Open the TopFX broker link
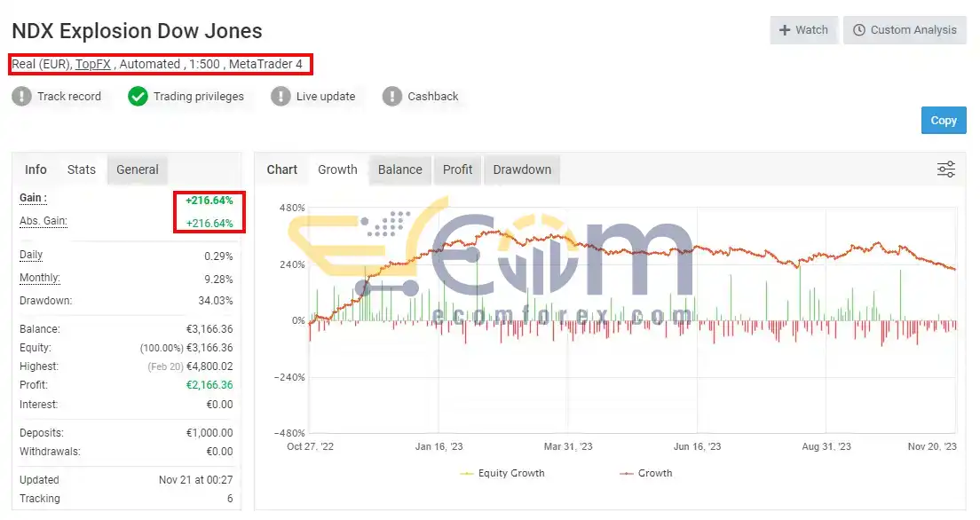Image resolution: width=980 pixels, height=520 pixels. [x=93, y=64]
